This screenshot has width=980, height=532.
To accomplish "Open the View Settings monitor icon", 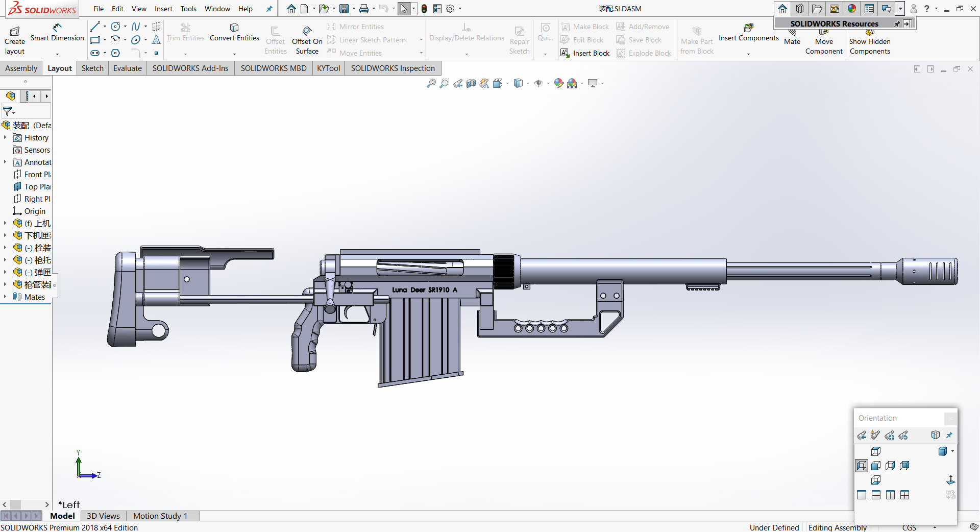I will 593,83.
